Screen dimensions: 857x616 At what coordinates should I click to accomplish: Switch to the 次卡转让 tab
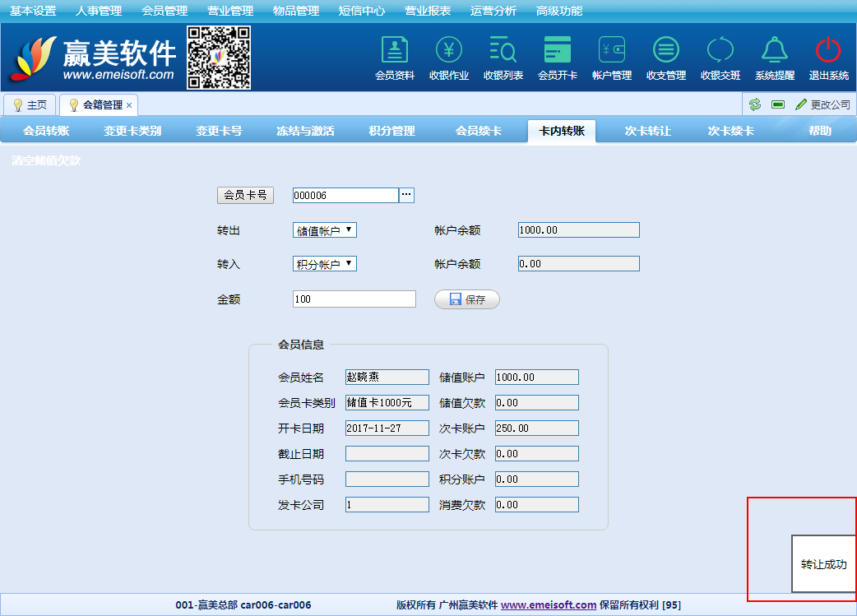647,131
